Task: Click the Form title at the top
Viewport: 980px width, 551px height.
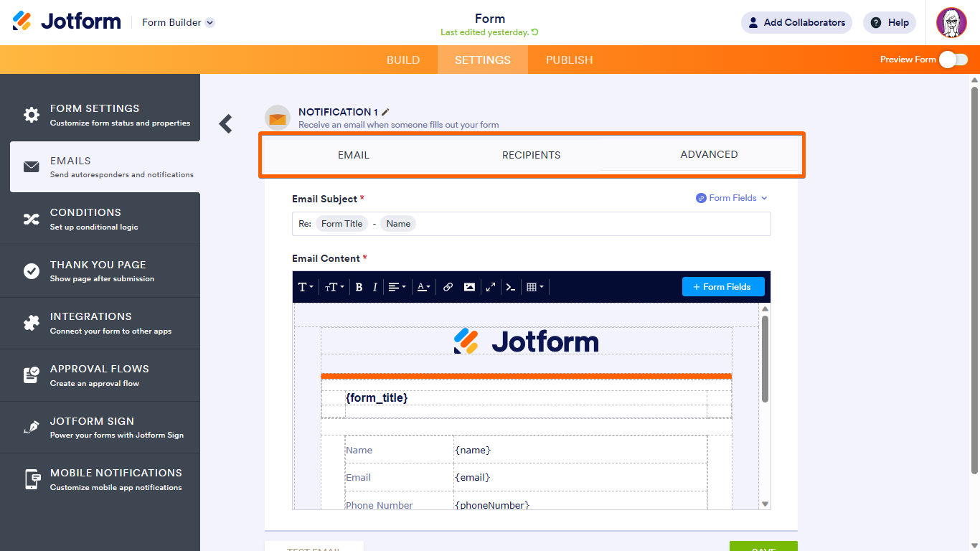Action: (490, 19)
